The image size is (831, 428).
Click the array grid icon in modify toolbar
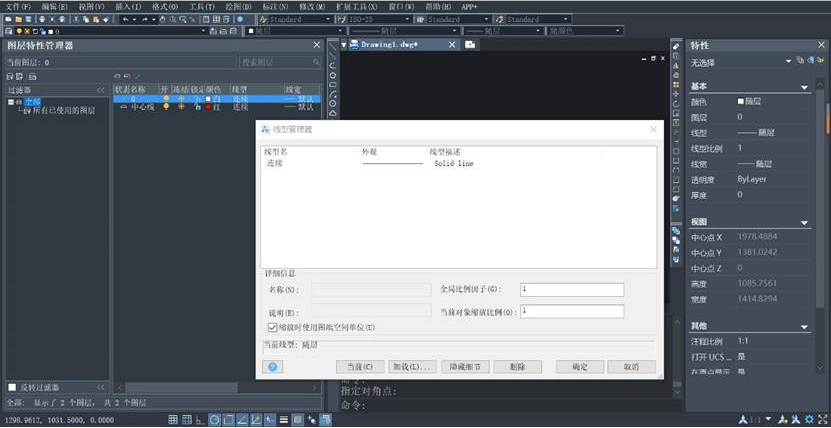[676, 85]
